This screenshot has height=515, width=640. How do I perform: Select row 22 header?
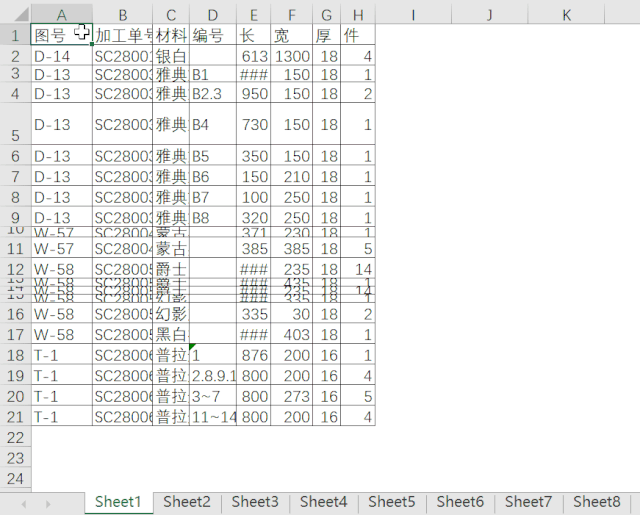pyautogui.click(x=16, y=437)
